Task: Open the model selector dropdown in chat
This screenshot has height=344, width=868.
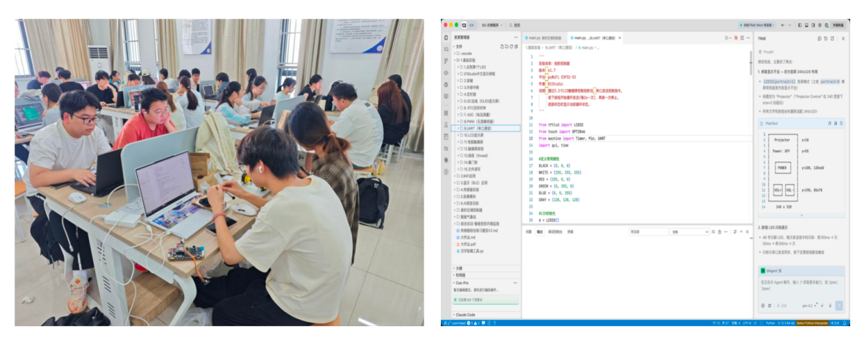Action: (809, 306)
